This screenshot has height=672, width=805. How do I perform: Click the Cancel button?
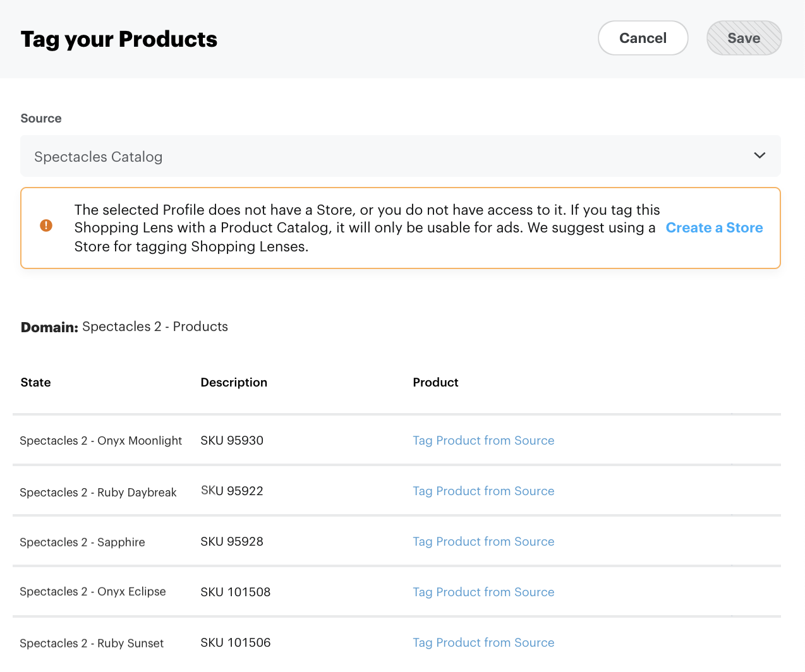tap(643, 38)
